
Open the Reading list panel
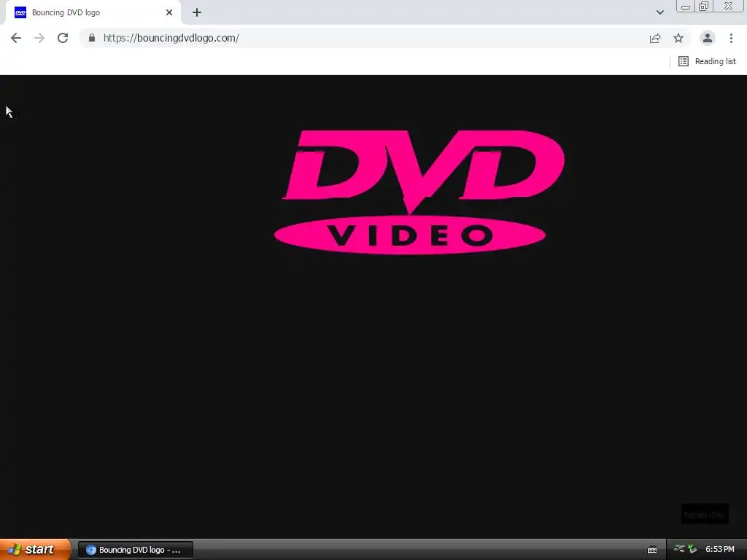click(x=708, y=61)
